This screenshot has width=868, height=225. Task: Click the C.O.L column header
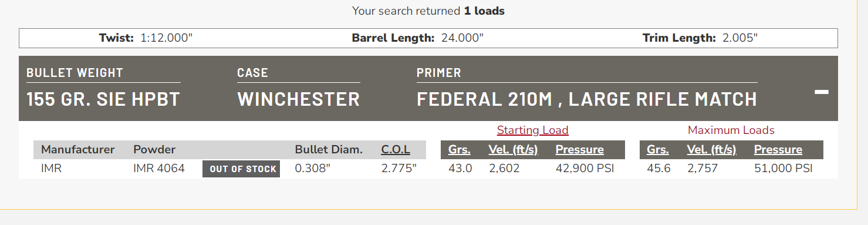click(x=396, y=150)
